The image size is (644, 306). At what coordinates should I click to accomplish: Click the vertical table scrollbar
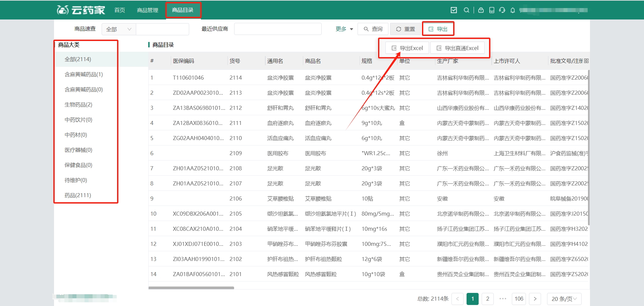[589, 148]
